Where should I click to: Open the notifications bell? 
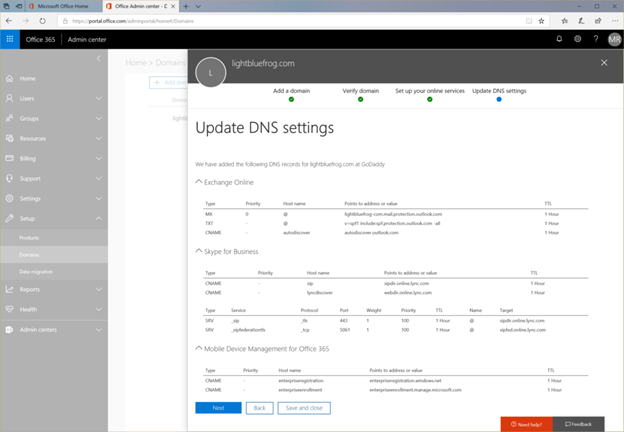coord(559,39)
